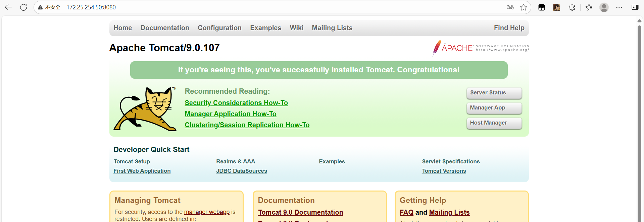The height and width of the screenshot is (222, 644).
Task: Open Security Considerations How-To link
Action: [236, 103]
